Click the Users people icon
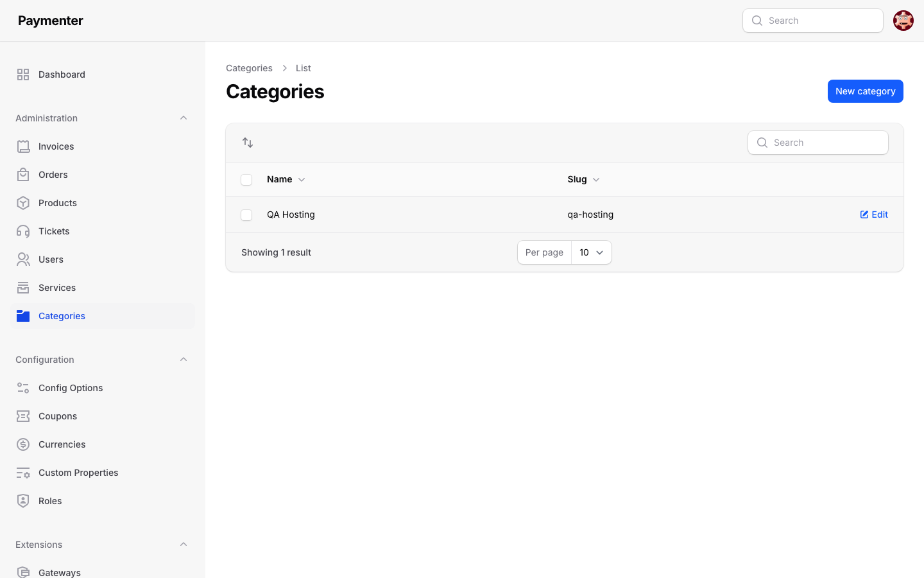 (x=23, y=259)
